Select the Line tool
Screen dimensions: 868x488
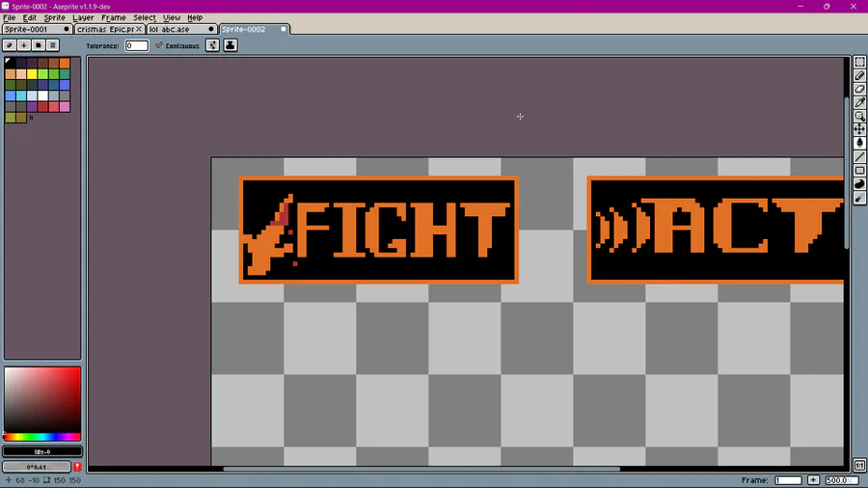click(x=859, y=156)
